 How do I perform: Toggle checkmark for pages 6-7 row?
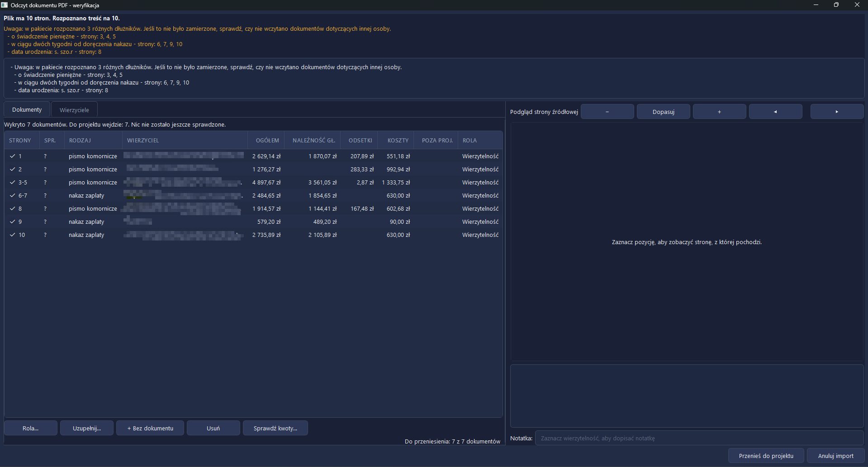[x=12, y=195]
